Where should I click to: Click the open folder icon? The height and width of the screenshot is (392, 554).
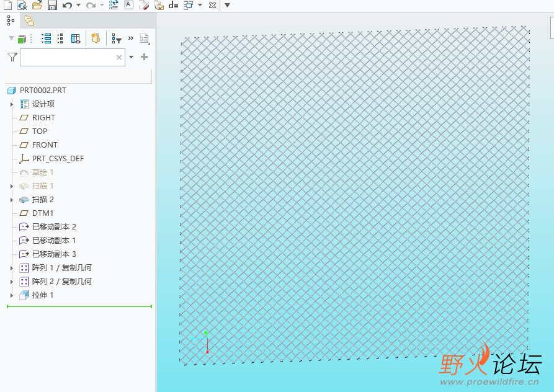click(37, 4)
